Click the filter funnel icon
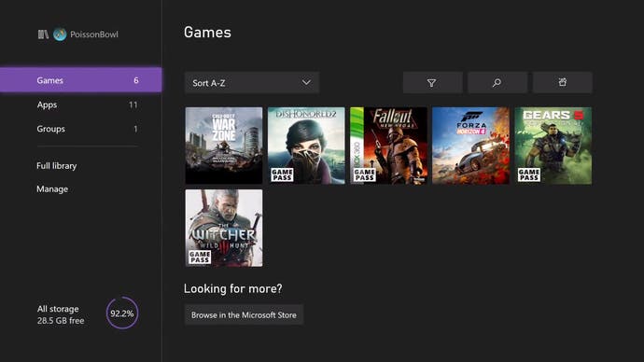This screenshot has width=644, height=362. click(432, 83)
